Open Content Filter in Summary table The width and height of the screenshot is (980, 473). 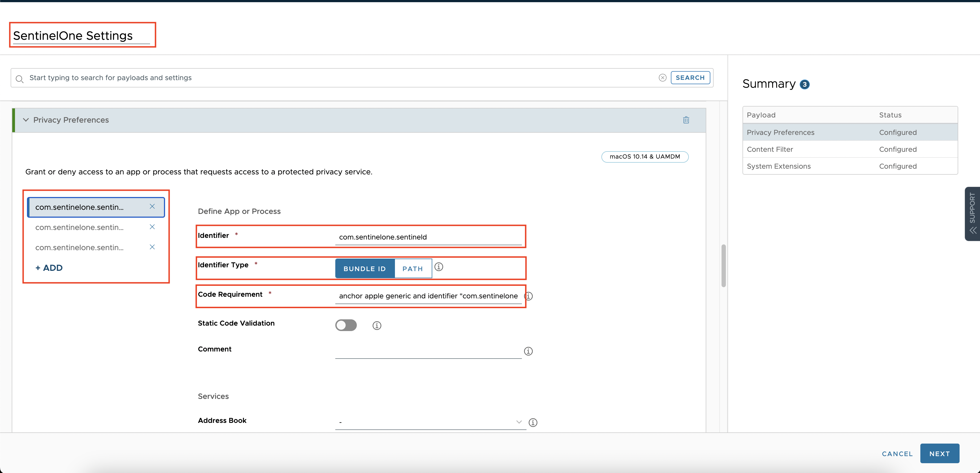850,150
